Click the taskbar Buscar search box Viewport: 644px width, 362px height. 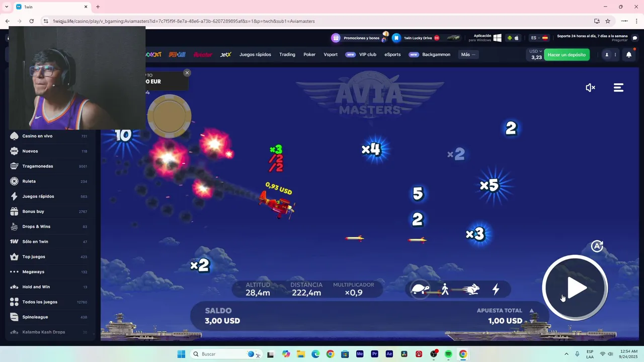click(226, 354)
